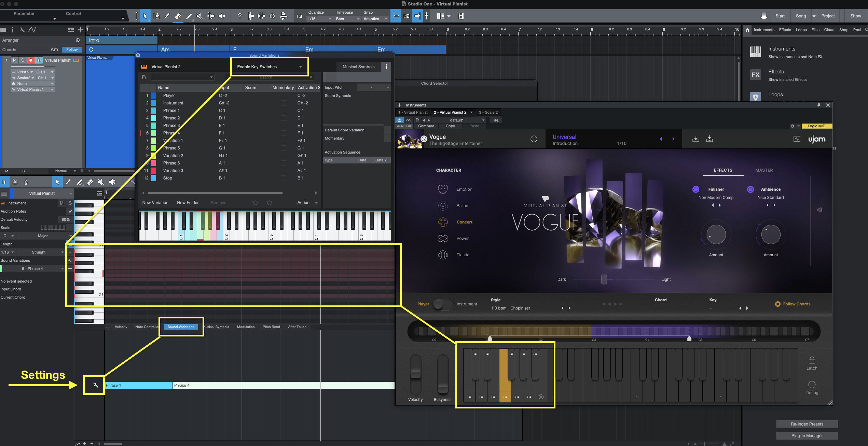Adjust the Dark/Light tone slider
868x446 pixels.
pyautogui.click(x=604, y=279)
